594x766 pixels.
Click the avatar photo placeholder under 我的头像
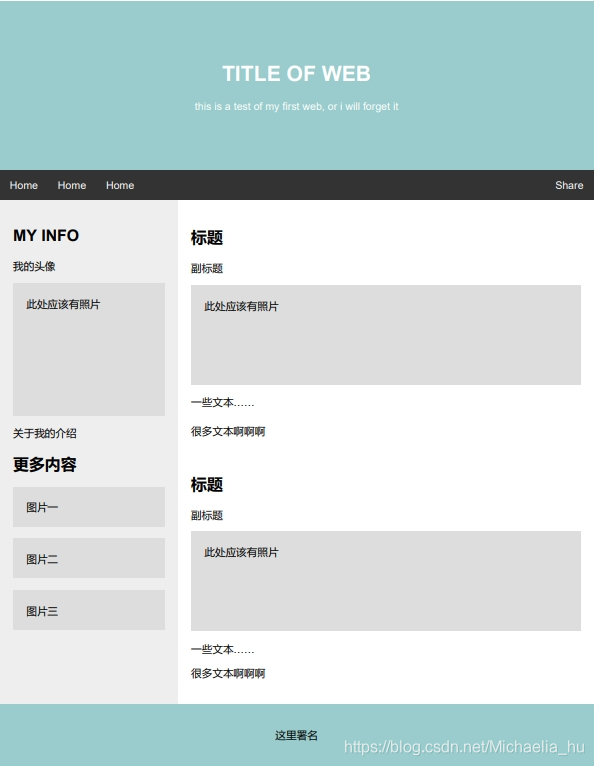click(89, 349)
